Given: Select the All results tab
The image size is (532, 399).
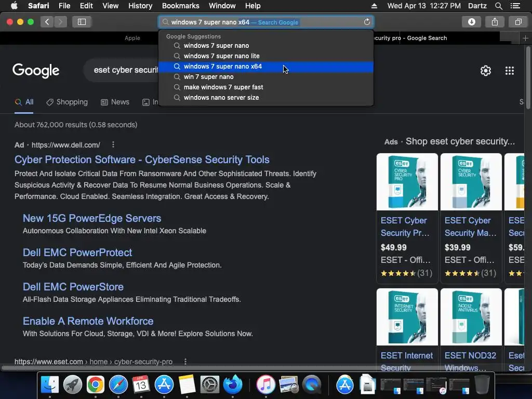Looking at the screenshot, I should [24, 102].
